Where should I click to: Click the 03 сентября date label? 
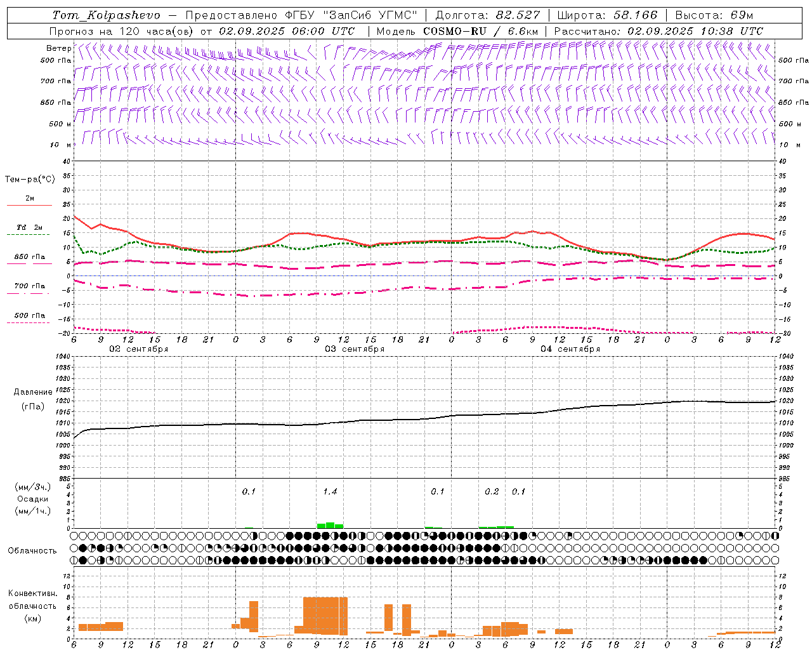(x=355, y=349)
